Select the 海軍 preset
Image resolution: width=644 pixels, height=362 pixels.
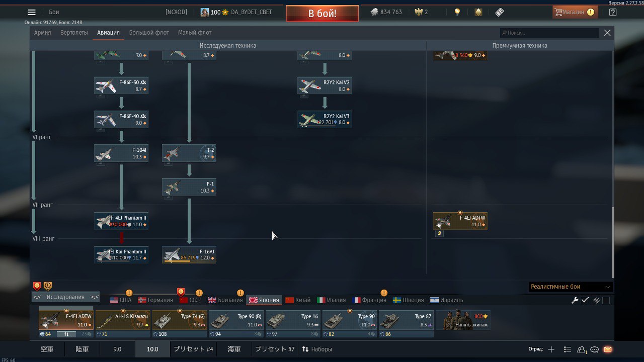[x=234, y=349]
